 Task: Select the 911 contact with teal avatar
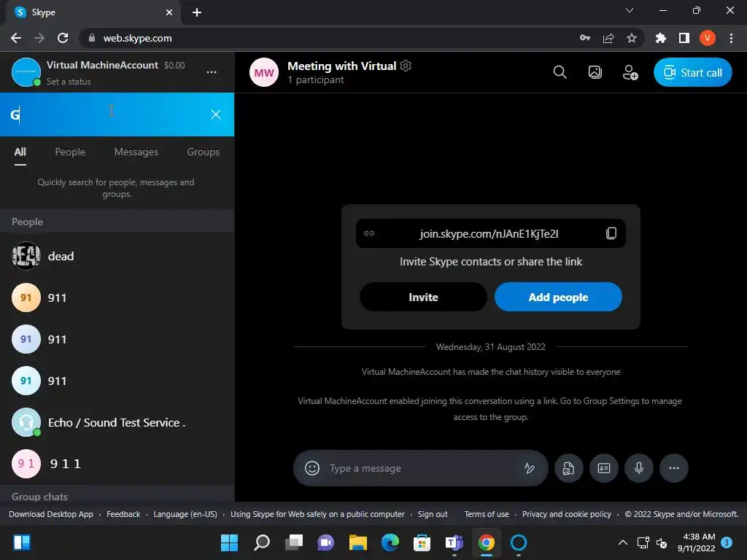(117, 381)
